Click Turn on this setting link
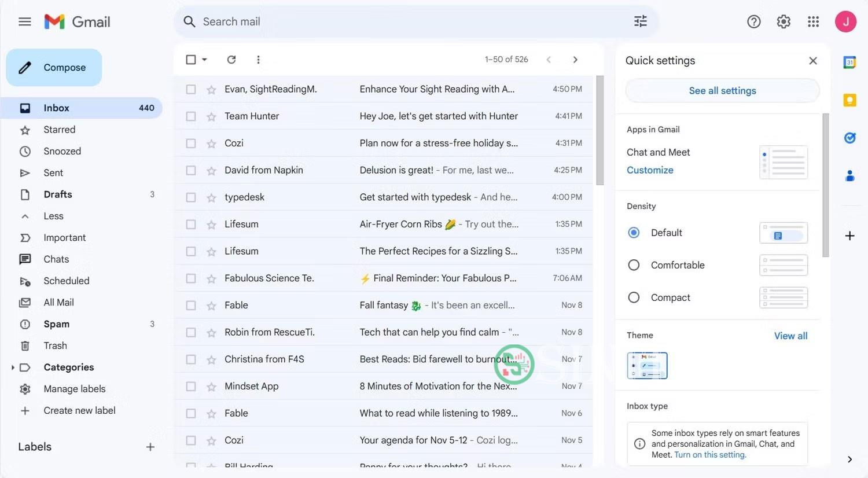868x478 pixels. pos(710,455)
